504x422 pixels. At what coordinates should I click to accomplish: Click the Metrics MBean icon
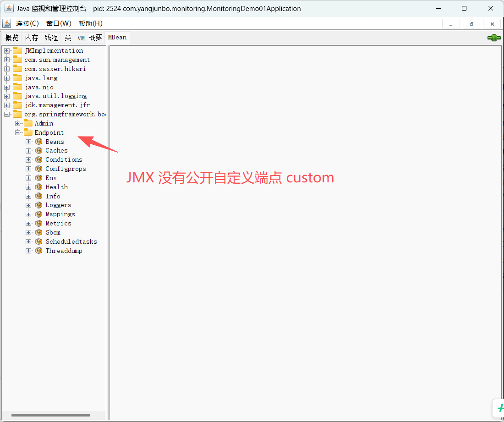[38, 223]
